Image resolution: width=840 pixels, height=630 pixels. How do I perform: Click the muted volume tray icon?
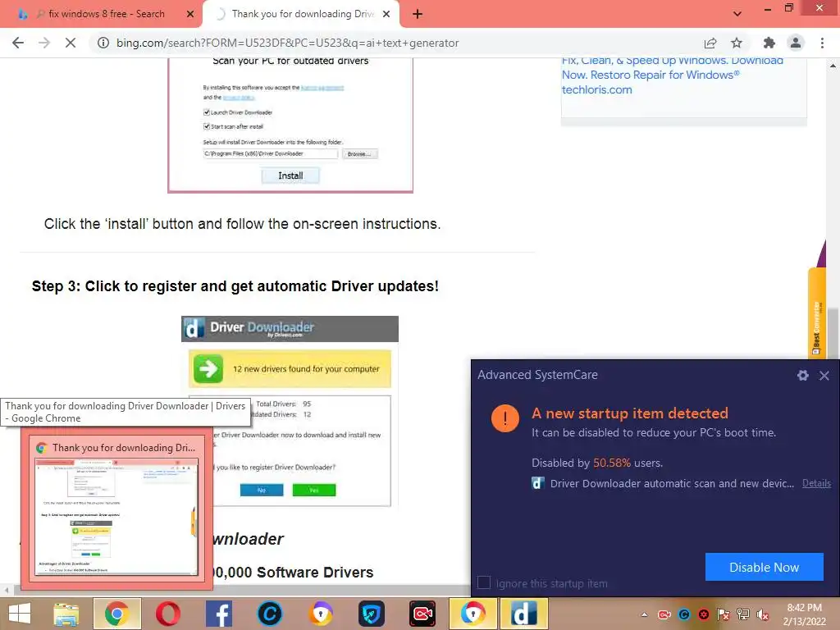click(x=763, y=615)
